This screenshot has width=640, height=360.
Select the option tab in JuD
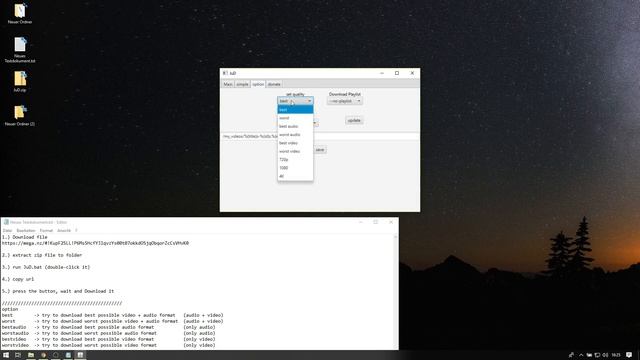(x=258, y=84)
